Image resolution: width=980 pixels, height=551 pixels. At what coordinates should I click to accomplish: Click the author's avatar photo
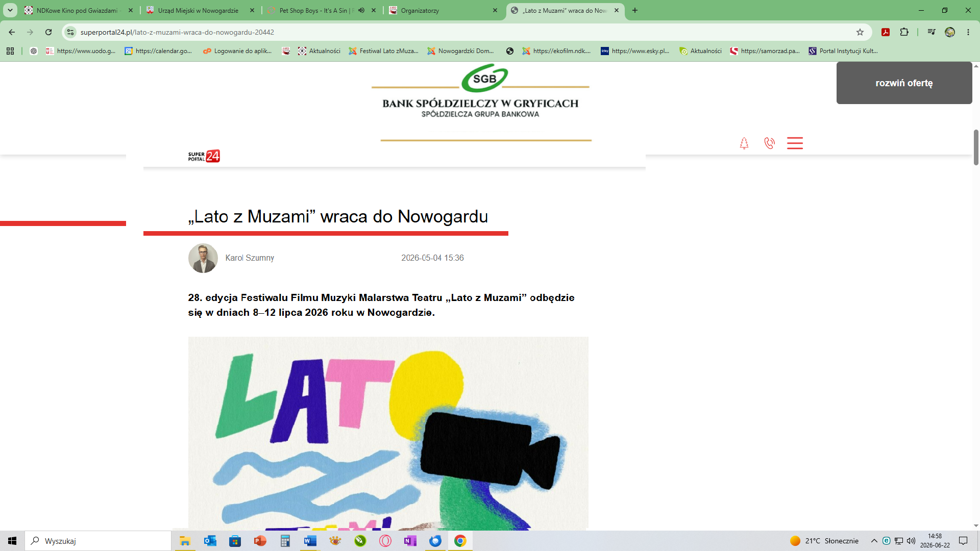point(203,258)
